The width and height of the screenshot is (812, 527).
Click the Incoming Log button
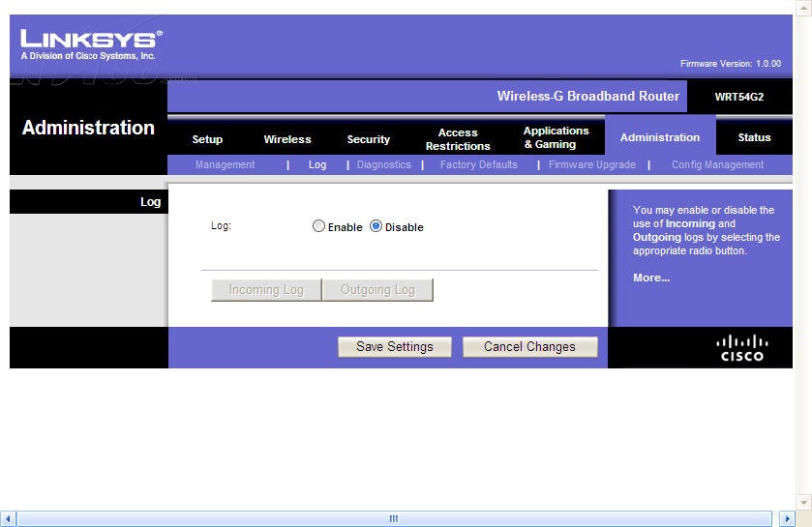tap(266, 290)
